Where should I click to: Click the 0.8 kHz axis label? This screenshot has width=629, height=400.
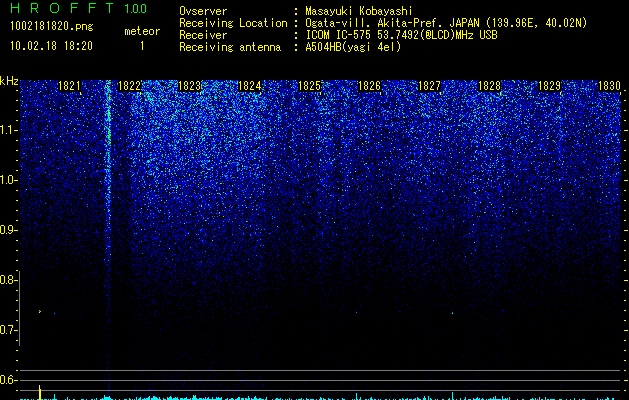[x=8, y=280]
